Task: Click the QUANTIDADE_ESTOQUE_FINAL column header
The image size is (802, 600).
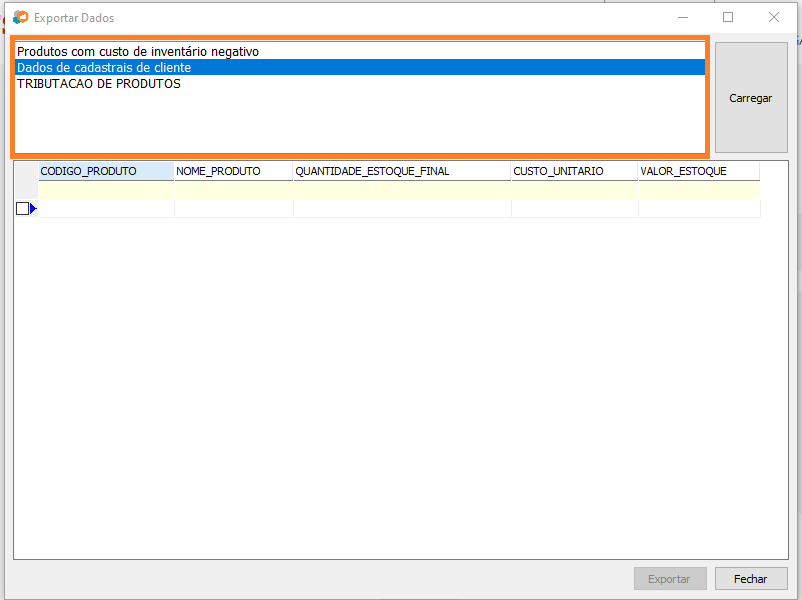Action: [401, 171]
